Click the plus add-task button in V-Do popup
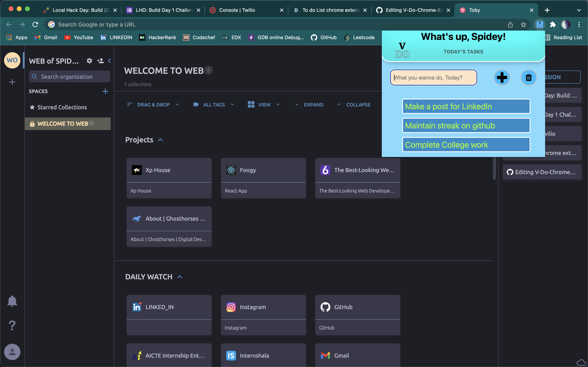This screenshot has height=367, width=588. click(x=502, y=78)
